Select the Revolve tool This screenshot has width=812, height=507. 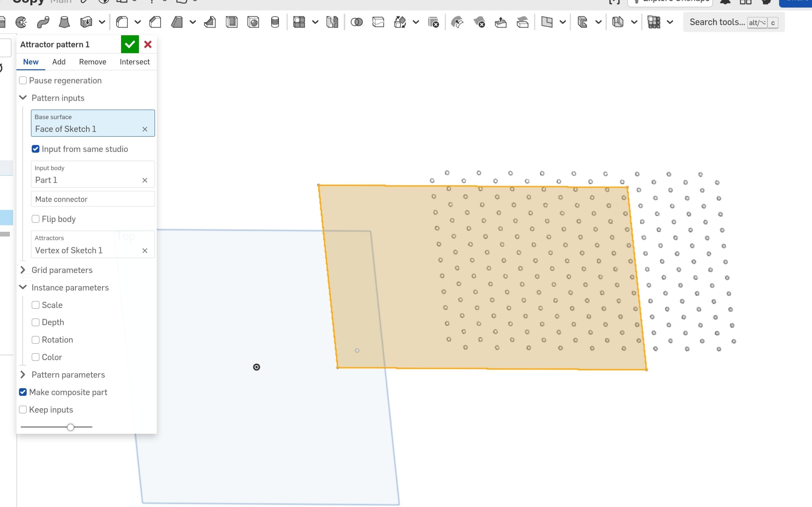pos(21,22)
